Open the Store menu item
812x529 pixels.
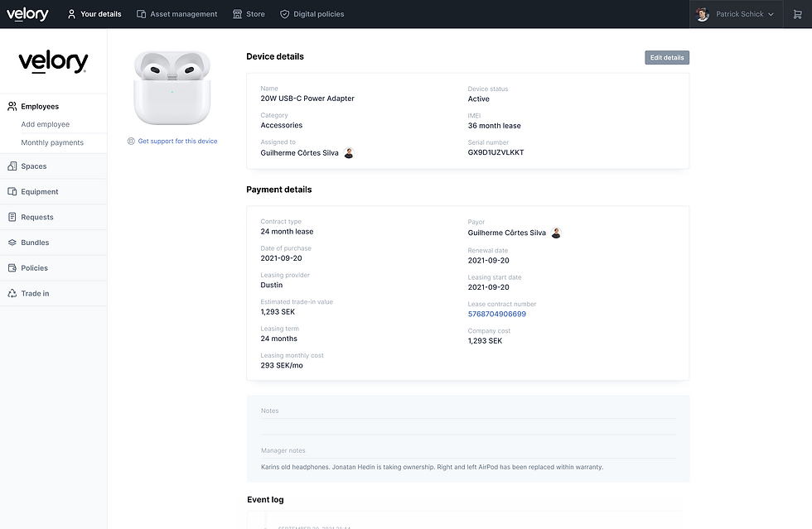(x=249, y=14)
